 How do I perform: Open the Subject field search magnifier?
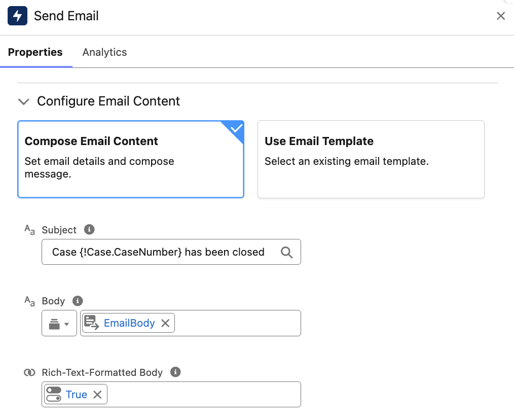pyautogui.click(x=287, y=252)
